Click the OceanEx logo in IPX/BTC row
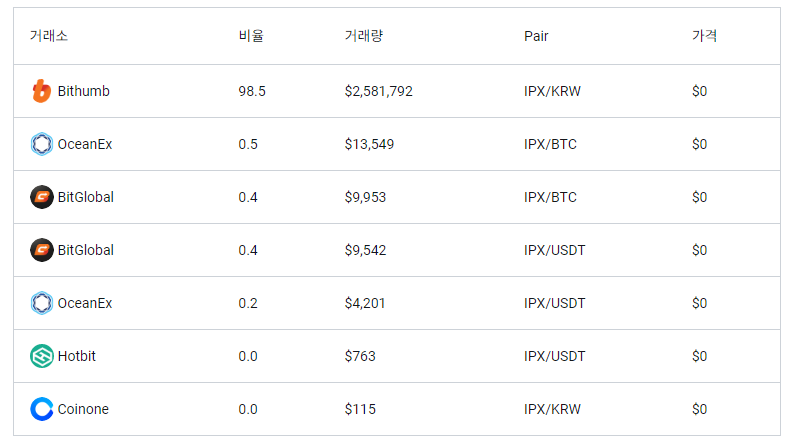The width and height of the screenshot is (789, 441). (x=42, y=144)
